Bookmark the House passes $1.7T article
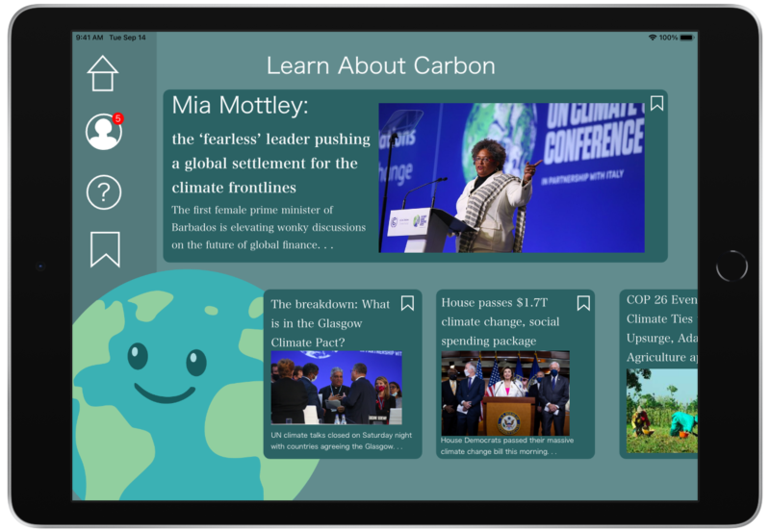The image size is (770, 532). pos(583,303)
